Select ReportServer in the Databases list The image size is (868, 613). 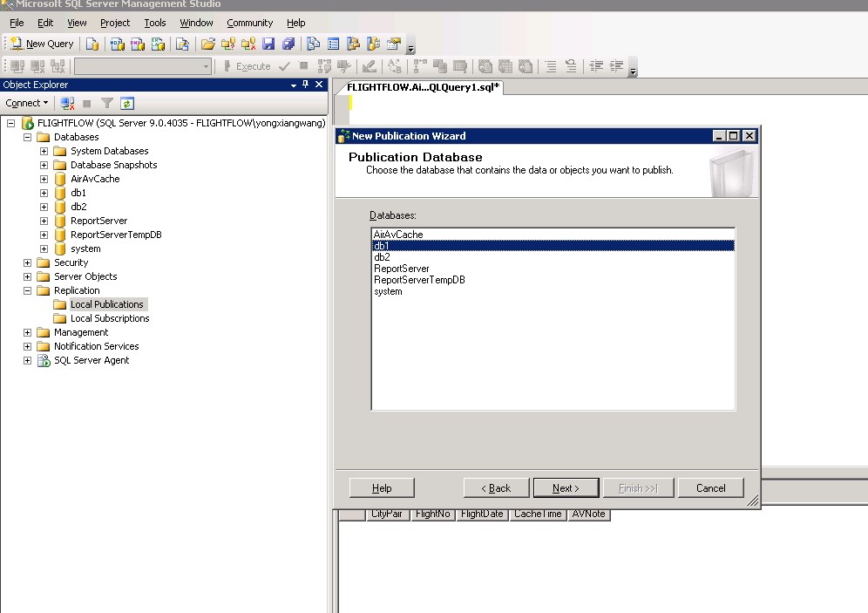[401, 269]
